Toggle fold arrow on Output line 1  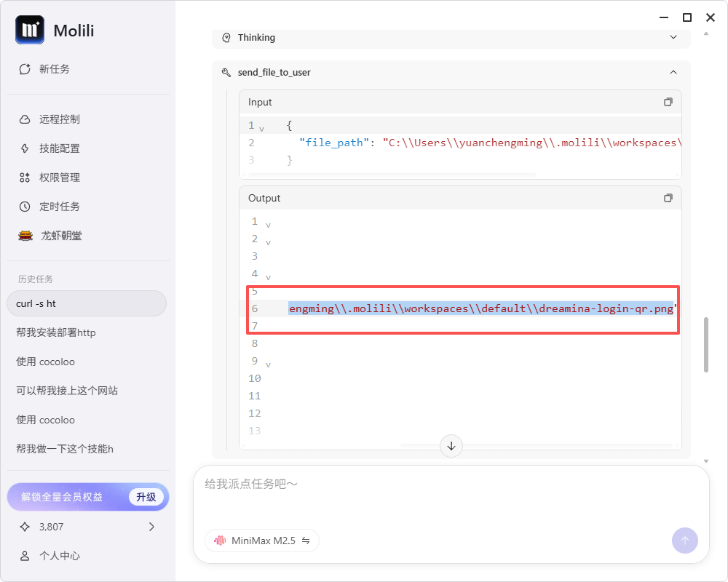click(268, 225)
